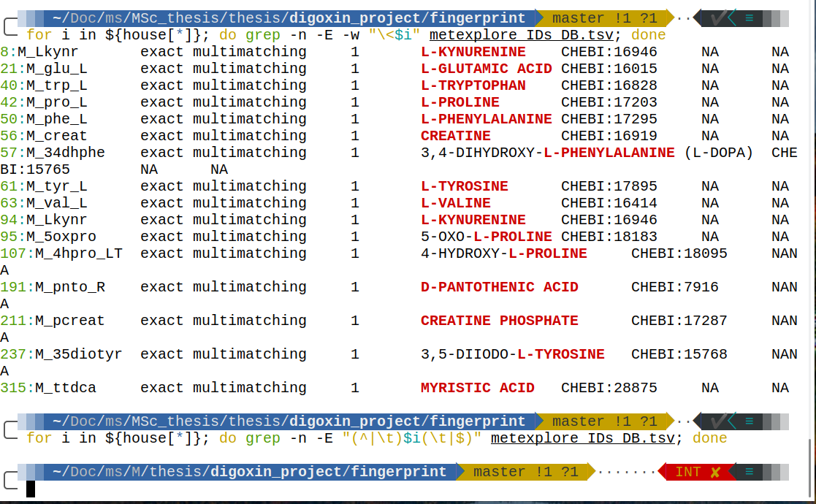Click the value 'CHEBI:28875'
The image size is (816, 504).
click(609, 388)
